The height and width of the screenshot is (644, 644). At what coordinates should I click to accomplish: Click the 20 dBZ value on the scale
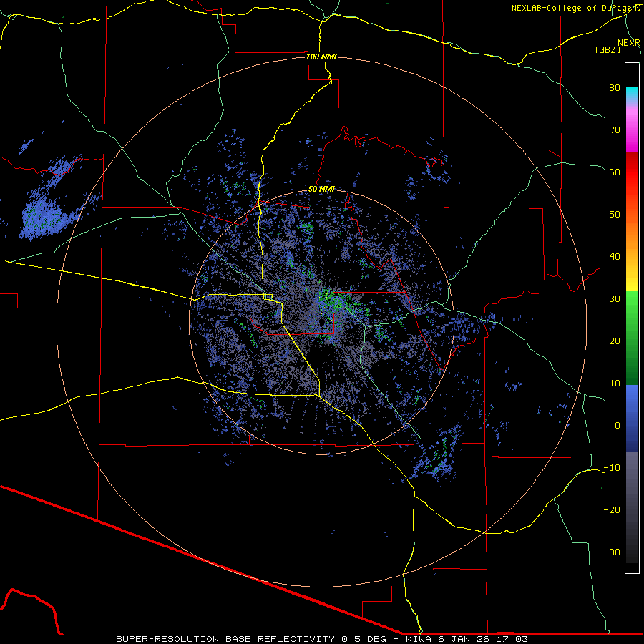coord(615,341)
